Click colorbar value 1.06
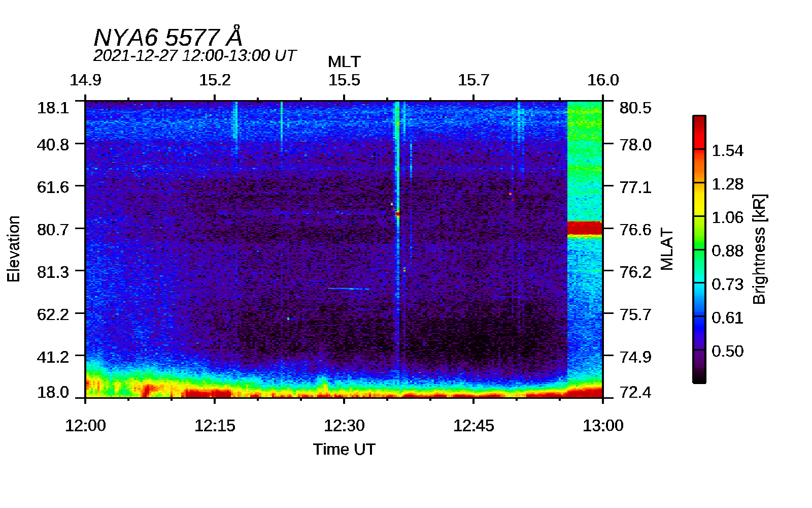 coord(727,217)
